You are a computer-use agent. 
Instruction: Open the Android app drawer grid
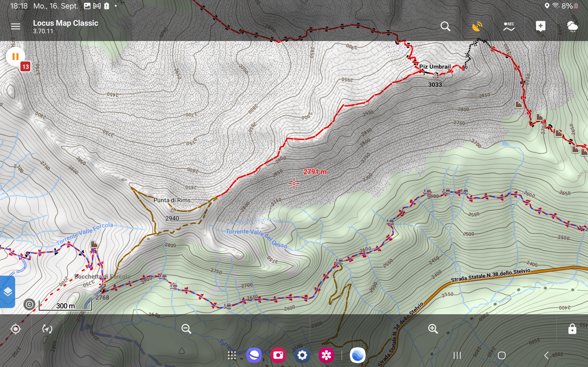232,355
